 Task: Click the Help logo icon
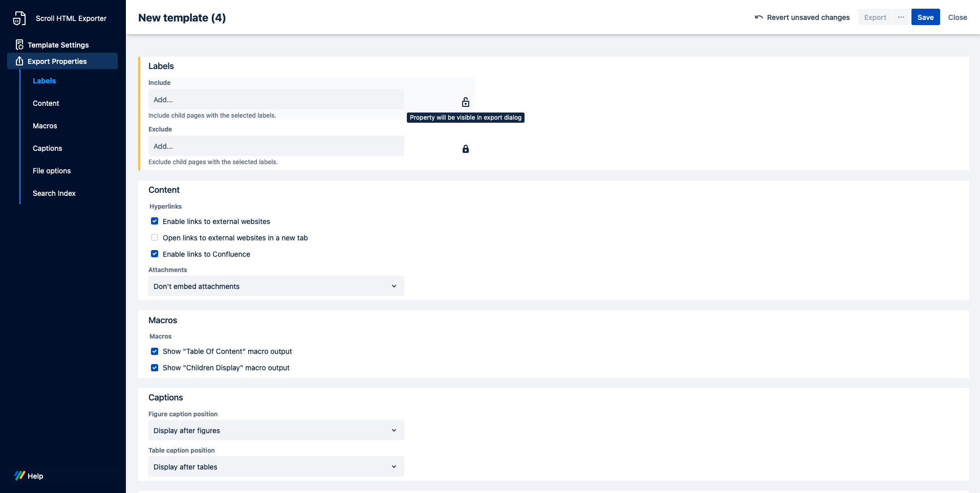[x=19, y=476]
